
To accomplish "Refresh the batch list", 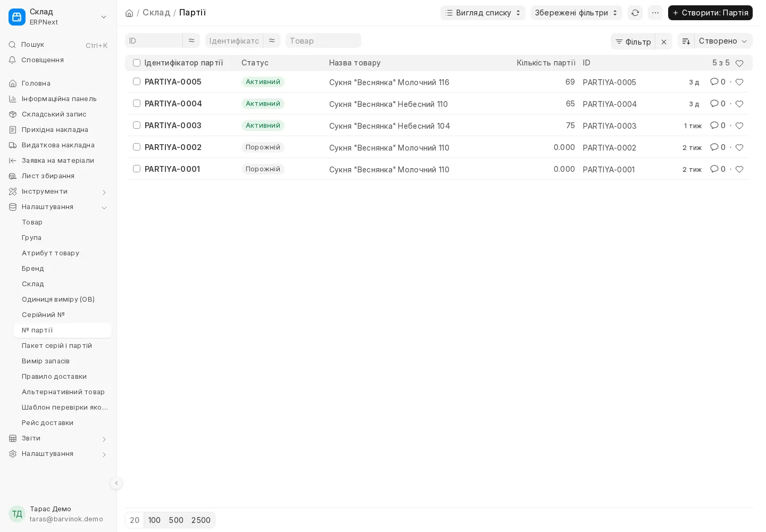I will (635, 13).
